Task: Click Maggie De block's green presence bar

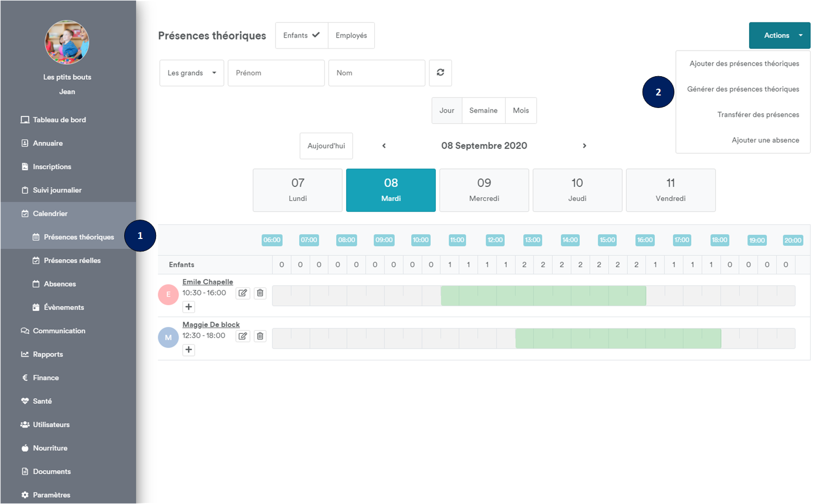Action: click(x=617, y=339)
